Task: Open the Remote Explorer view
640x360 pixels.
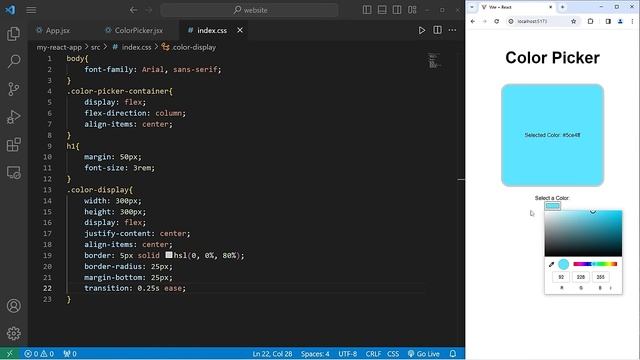Action: [13, 172]
